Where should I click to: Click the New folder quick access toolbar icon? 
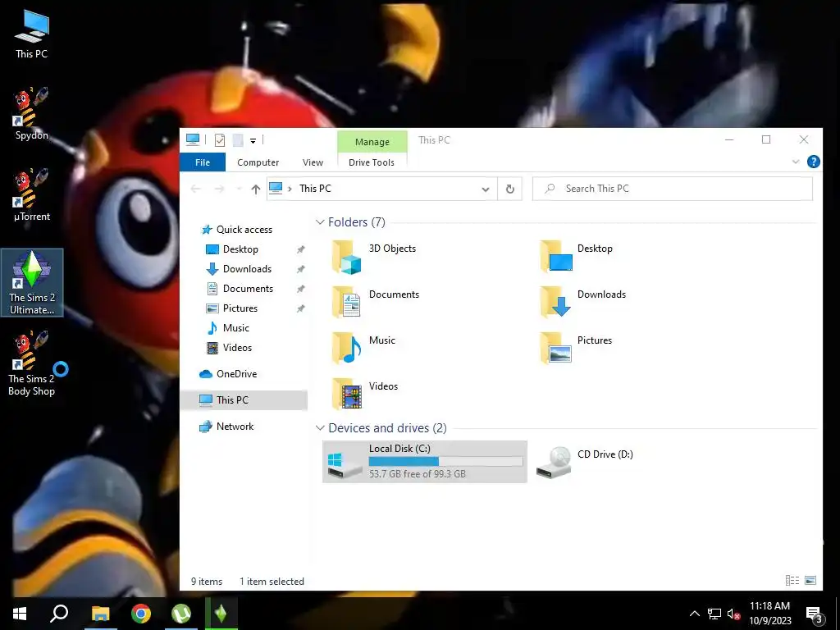point(238,140)
